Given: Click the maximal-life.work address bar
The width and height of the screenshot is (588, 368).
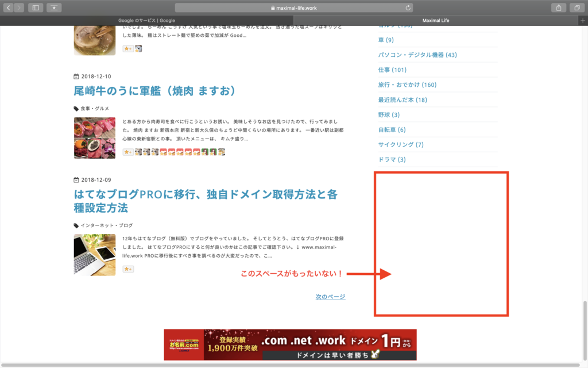Looking at the screenshot, I should point(294,7).
